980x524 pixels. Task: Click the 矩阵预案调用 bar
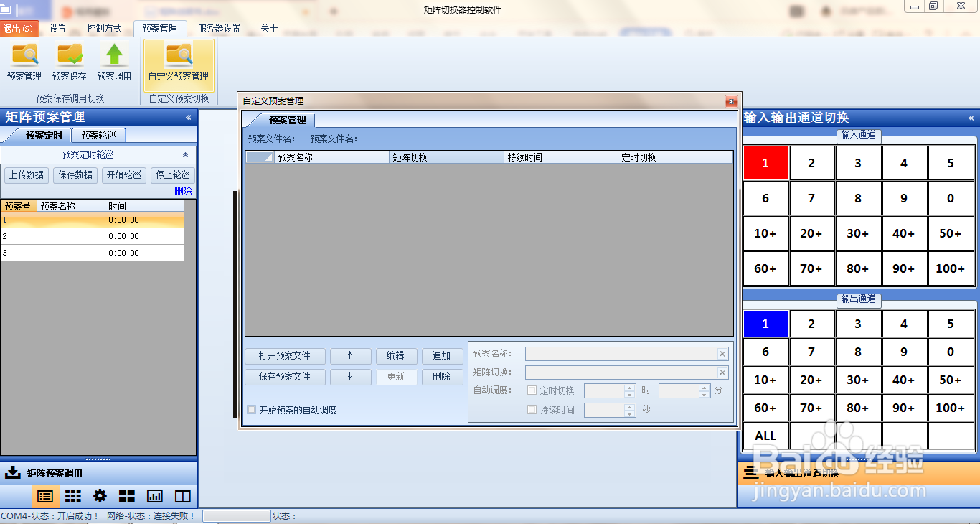(x=98, y=472)
